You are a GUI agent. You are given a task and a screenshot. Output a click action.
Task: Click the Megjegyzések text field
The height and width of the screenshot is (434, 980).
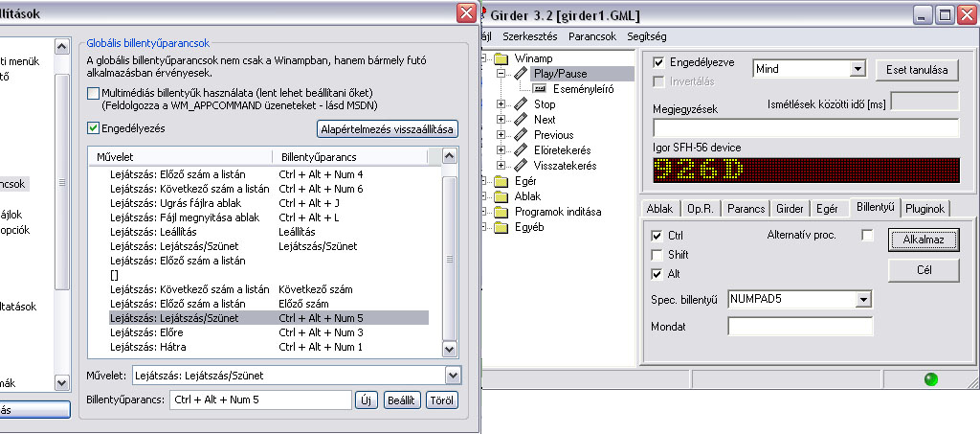(x=806, y=128)
